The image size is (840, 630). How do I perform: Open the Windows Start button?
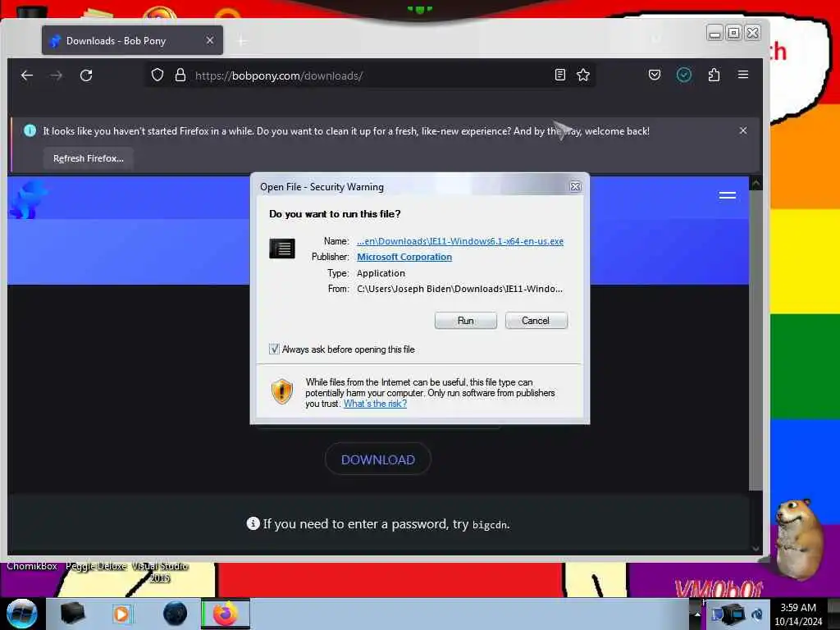[21, 614]
